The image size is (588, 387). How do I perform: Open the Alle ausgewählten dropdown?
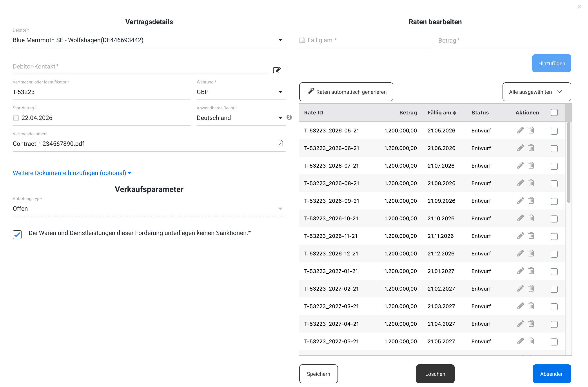536,92
